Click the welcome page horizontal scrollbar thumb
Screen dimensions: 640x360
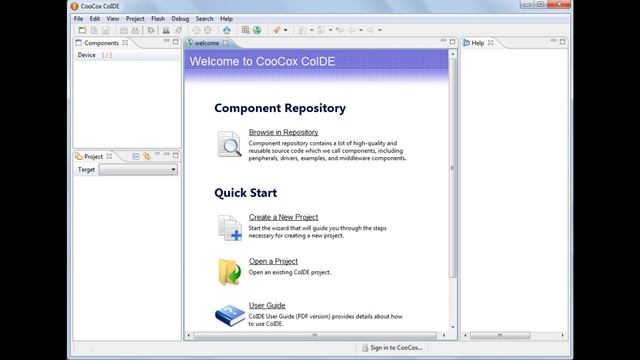pyautogui.click(x=315, y=336)
